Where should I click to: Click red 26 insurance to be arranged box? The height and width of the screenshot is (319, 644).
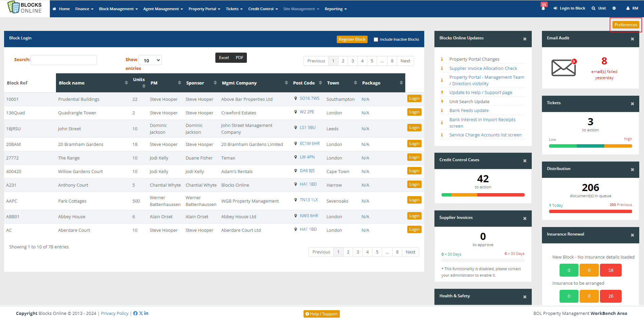[611, 296]
